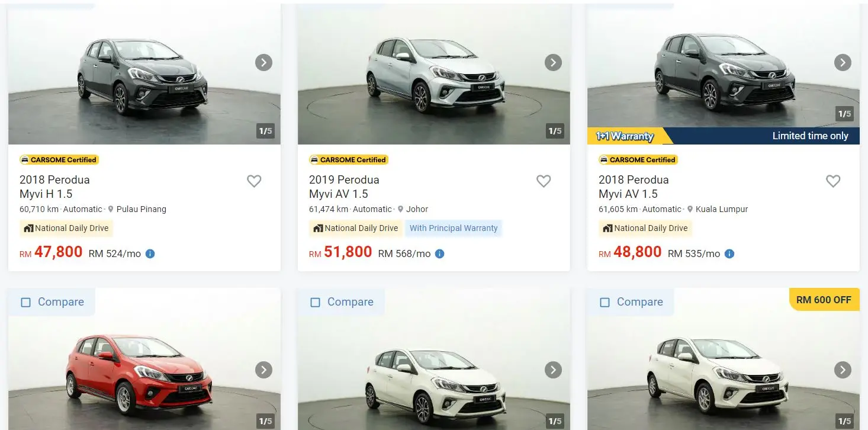Advance the silver 2019 Myvi AV photo carousel
The width and height of the screenshot is (868, 430).
tap(553, 62)
